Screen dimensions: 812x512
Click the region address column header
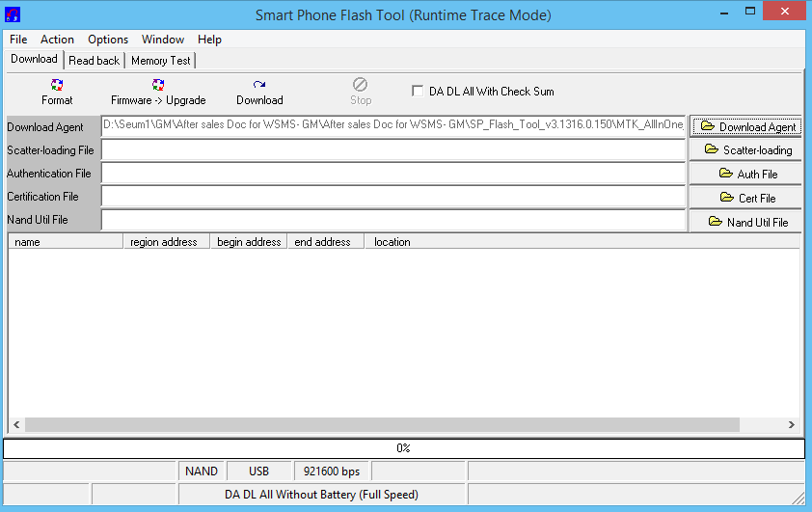(x=166, y=242)
